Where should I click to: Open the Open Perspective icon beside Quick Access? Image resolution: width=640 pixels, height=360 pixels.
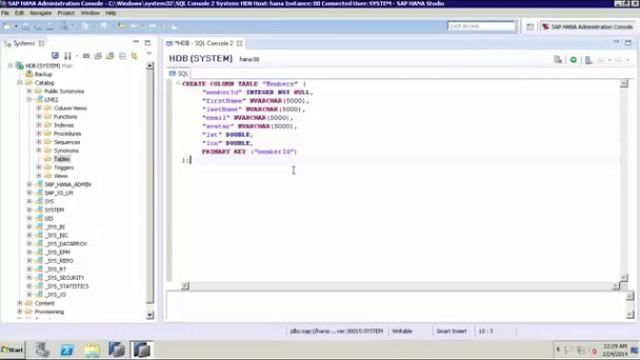530,27
